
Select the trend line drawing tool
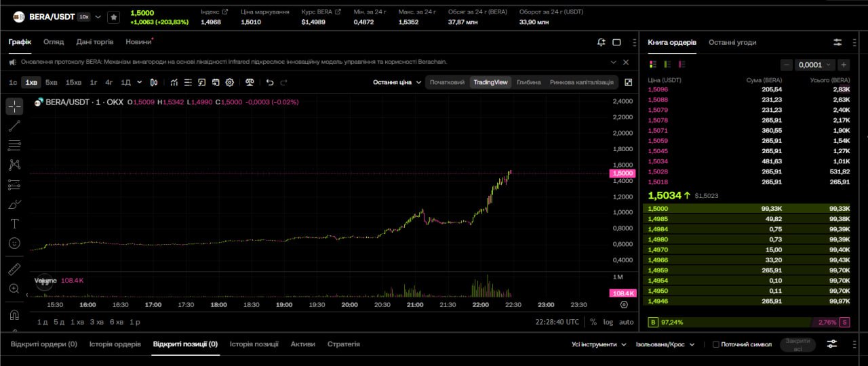(x=14, y=125)
